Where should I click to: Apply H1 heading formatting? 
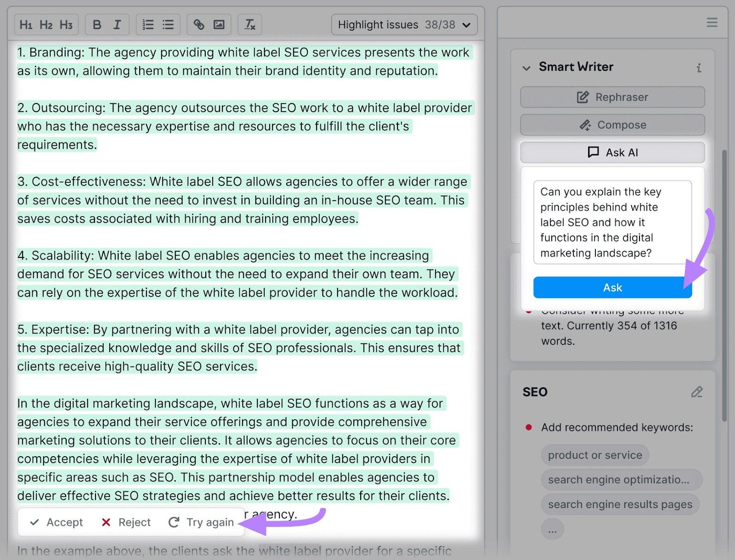click(x=26, y=24)
